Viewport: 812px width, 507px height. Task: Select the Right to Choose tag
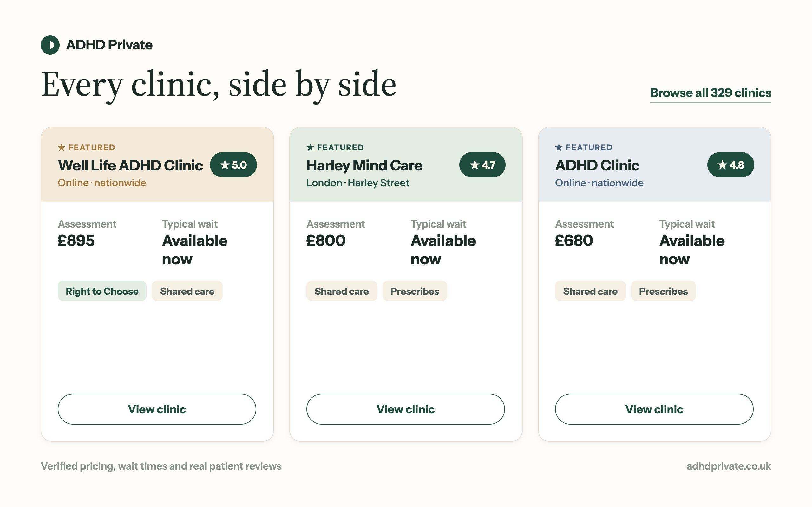tap(102, 291)
